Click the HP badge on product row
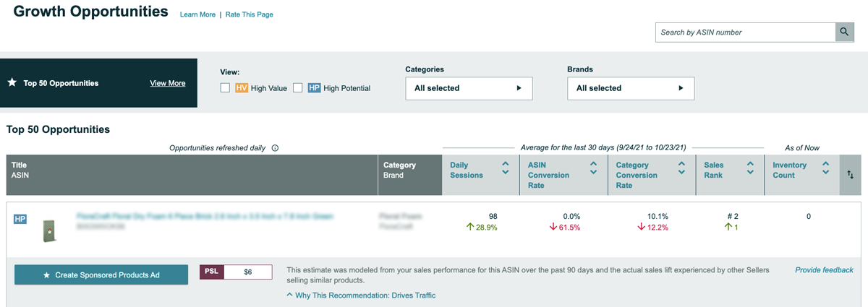This screenshot has width=868, height=307. click(x=20, y=219)
